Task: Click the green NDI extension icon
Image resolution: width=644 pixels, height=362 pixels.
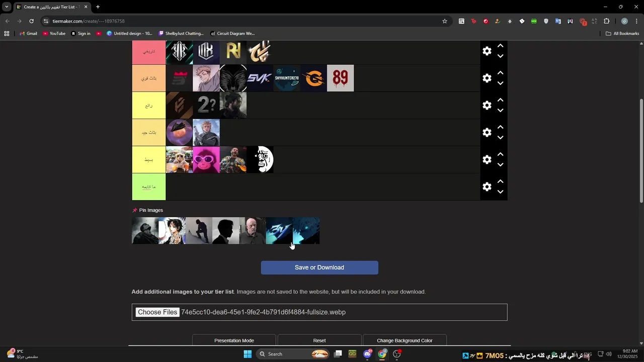Action: coord(534,21)
